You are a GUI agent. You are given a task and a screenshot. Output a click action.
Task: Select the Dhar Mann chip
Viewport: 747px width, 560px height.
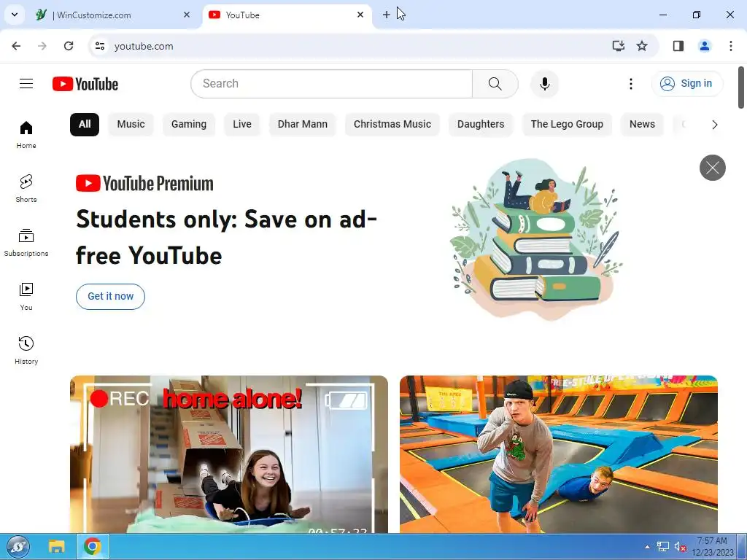pyautogui.click(x=303, y=124)
